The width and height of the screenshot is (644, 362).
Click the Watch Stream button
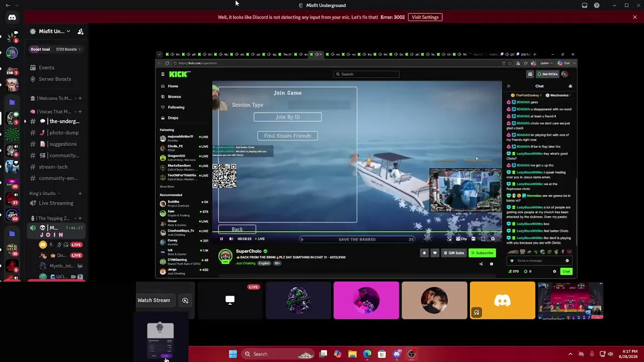point(154,300)
